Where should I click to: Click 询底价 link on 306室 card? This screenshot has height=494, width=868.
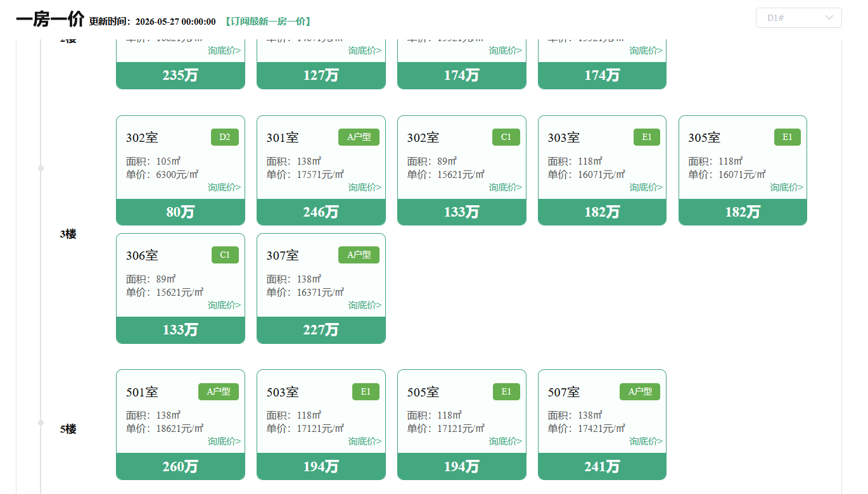click(224, 305)
